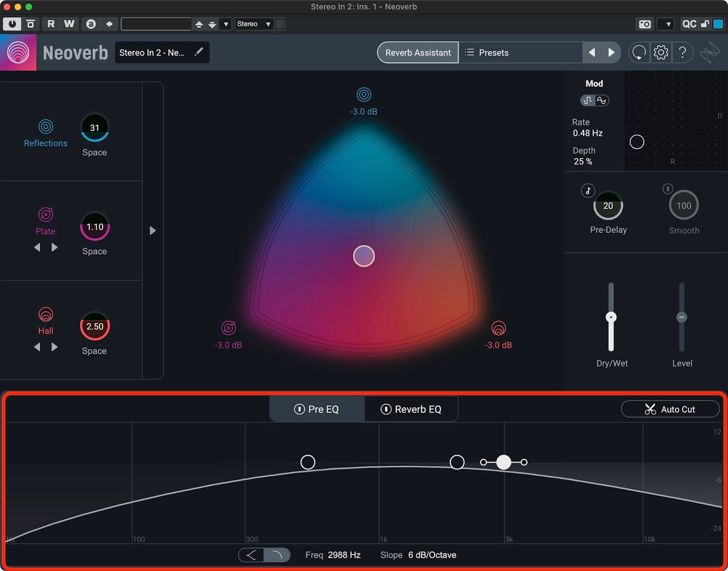Switch to the Pre EQ tab
The height and width of the screenshot is (571, 728).
pos(317,409)
